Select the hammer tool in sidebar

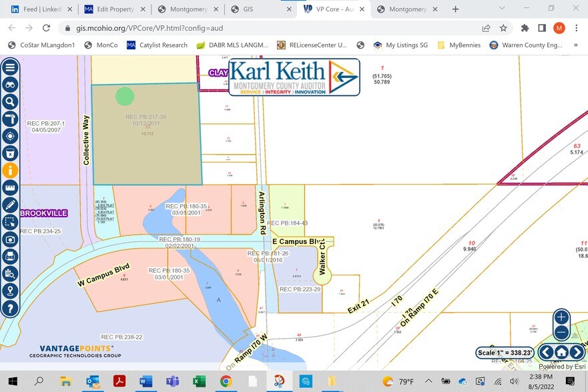tap(10, 119)
